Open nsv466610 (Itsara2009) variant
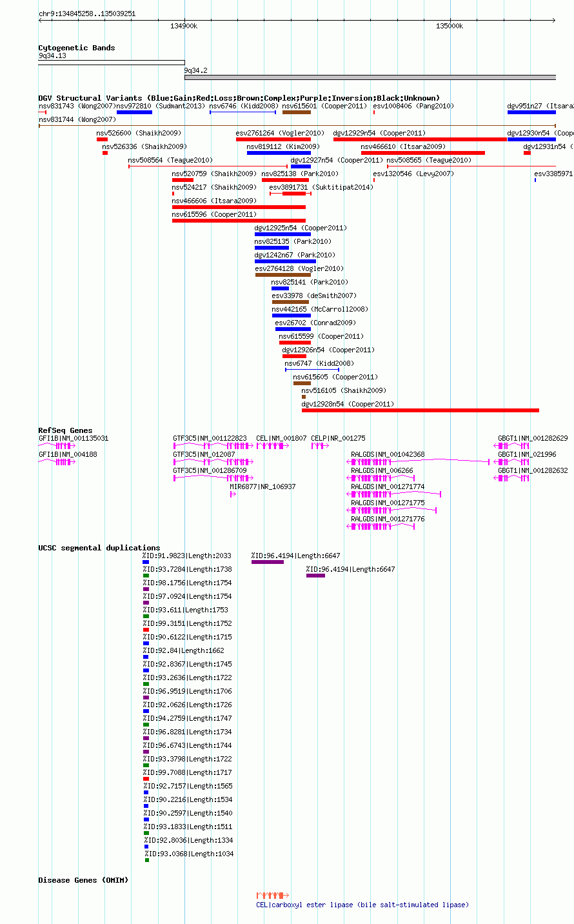This screenshot has width=574, height=924. [x=423, y=153]
